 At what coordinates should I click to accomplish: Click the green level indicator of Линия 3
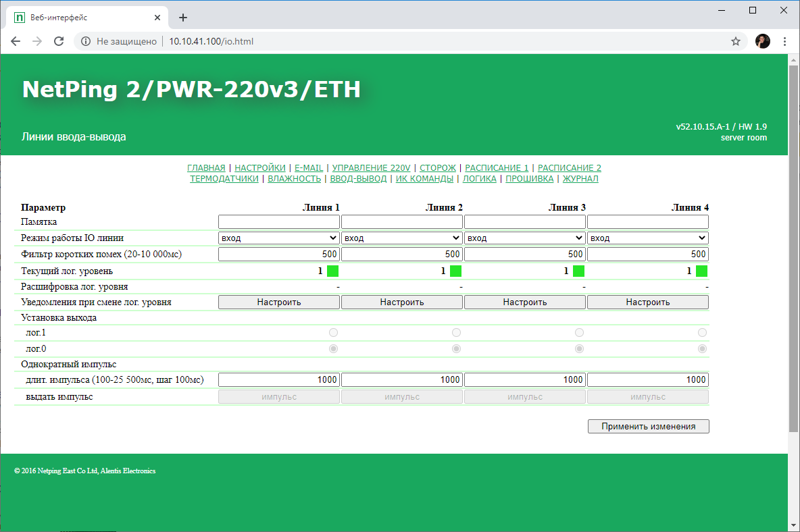point(578,271)
